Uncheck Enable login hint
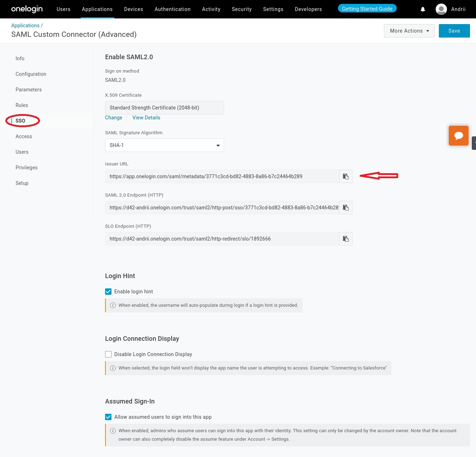The height and width of the screenshot is (457, 476). 108,292
